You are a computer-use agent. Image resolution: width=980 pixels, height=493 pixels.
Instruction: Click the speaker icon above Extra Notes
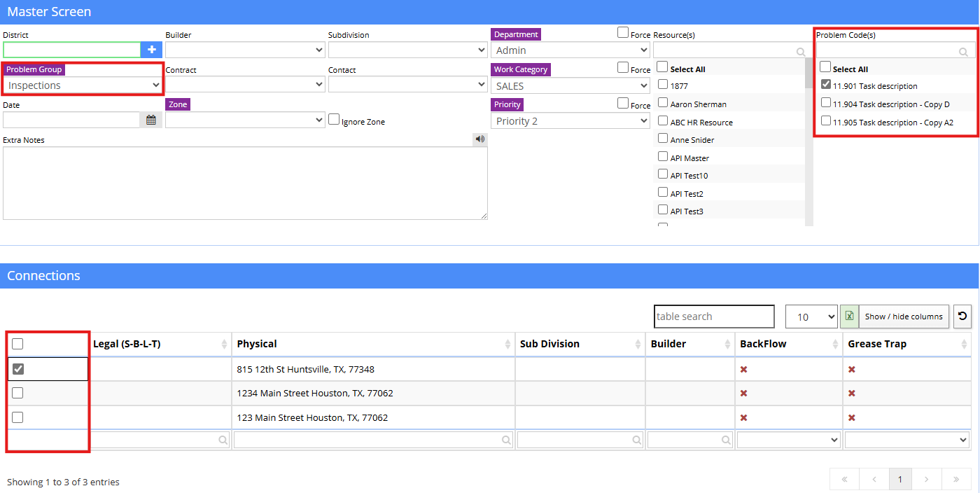pyautogui.click(x=479, y=139)
